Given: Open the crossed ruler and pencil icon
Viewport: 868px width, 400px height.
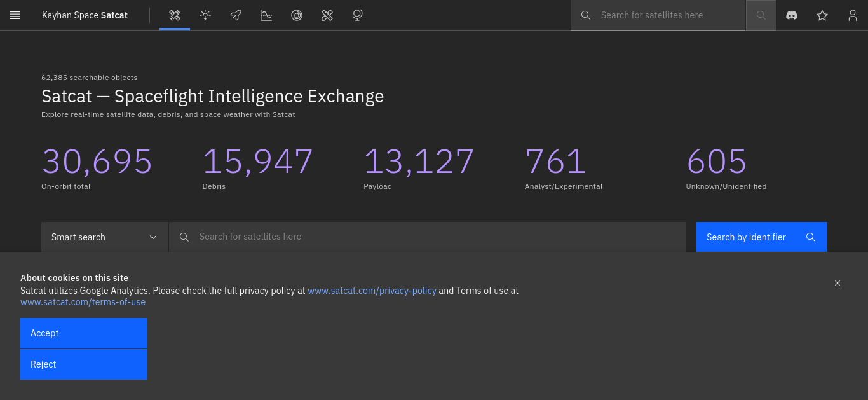Looking at the screenshot, I should click(x=327, y=15).
